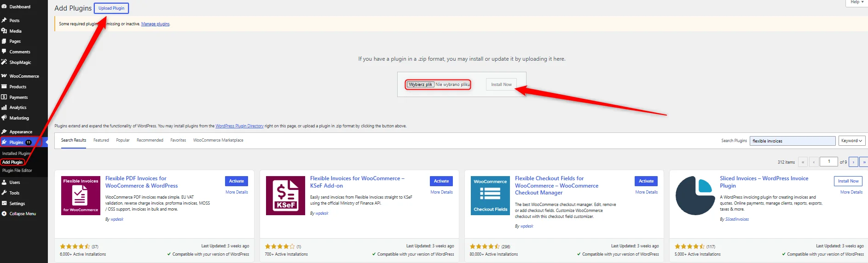Click the Install Now upload button

click(501, 85)
